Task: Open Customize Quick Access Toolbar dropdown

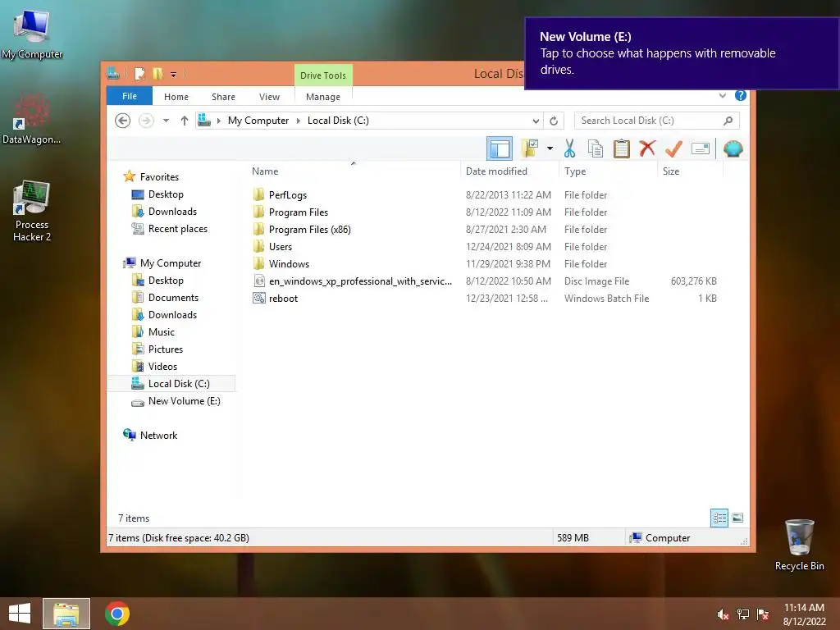Action: [174, 74]
